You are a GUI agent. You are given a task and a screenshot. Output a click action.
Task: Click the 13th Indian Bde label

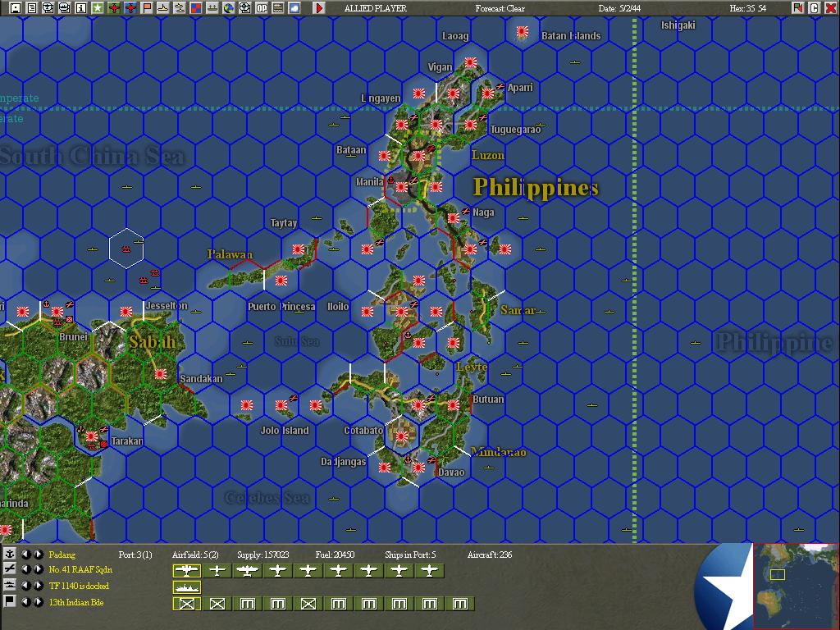(x=76, y=602)
